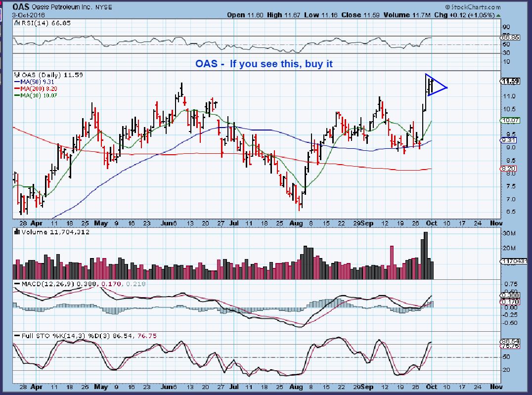Viewport: 532px width, 395px height.
Task: Select the High 11.67 value in the header
Action: pos(284,15)
